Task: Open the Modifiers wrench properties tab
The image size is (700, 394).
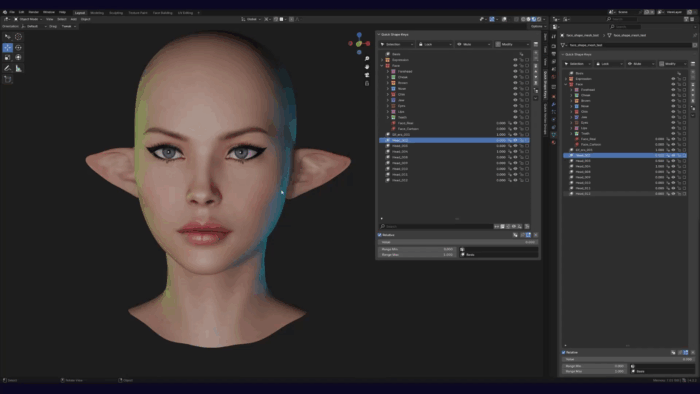Action: tap(554, 104)
